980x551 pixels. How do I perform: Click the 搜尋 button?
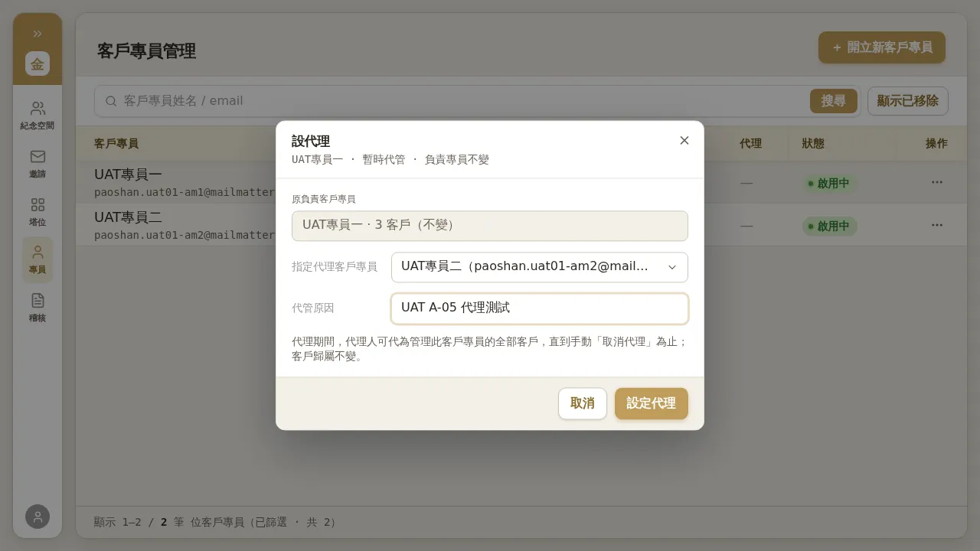pyautogui.click(x=834, y=101)
